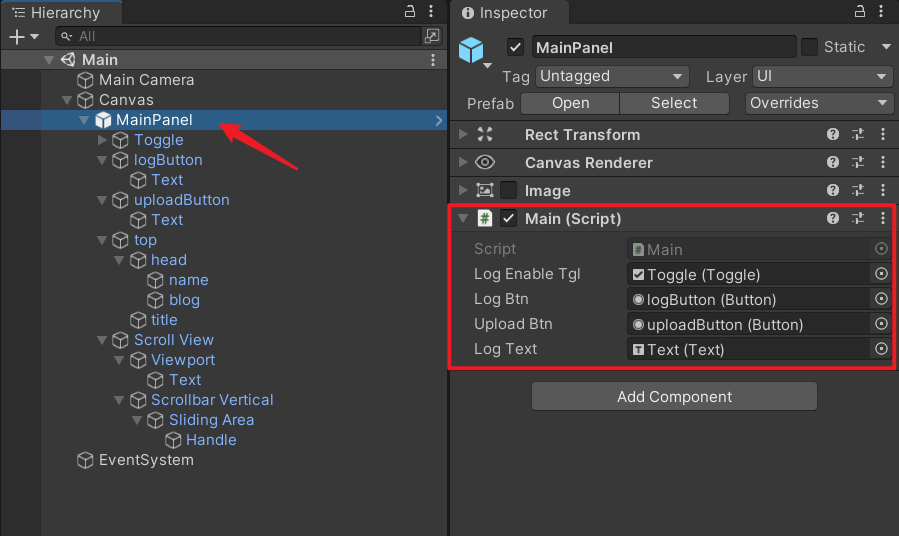Collapse the Scrollbar Vertical tree node

pos(119,400)
